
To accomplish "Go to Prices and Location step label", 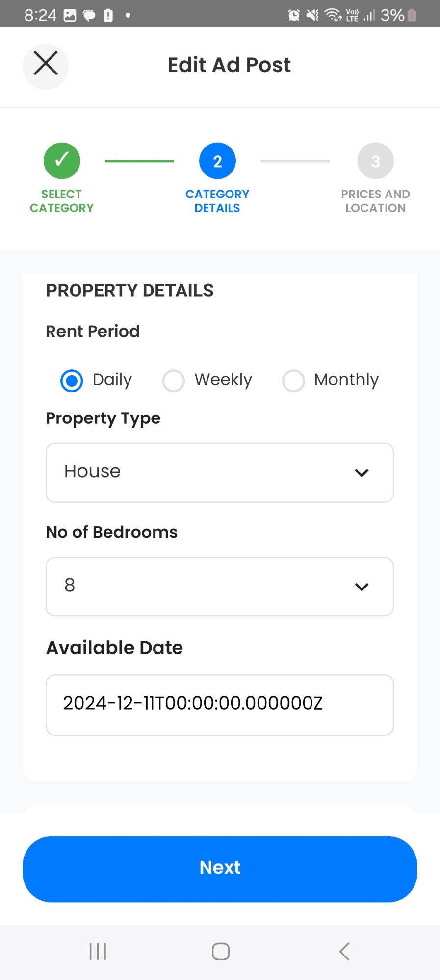I will pyautogui.click(x=375, y=201).
